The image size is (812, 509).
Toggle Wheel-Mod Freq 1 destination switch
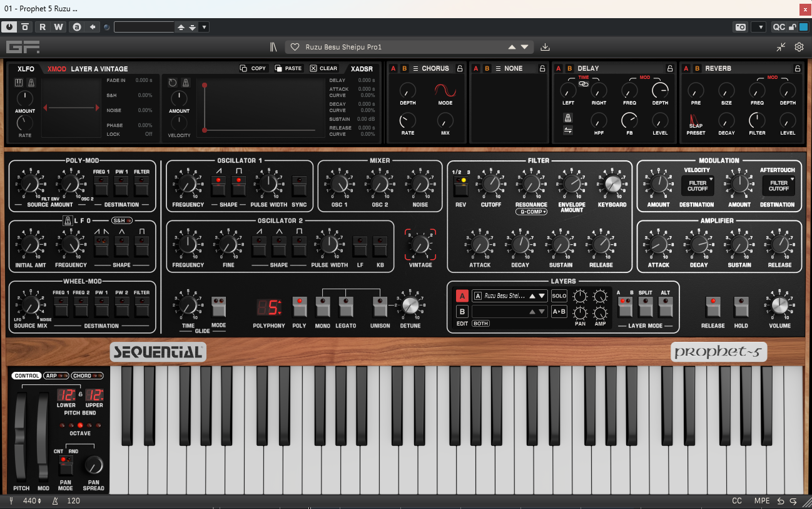pos(61,307)
